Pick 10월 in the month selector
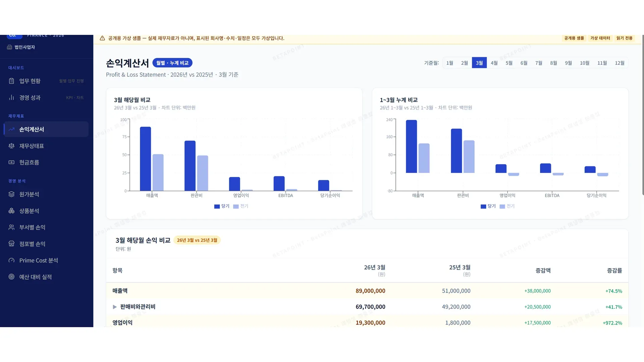Image resolution: width=644 pixels, height=362 pixels. [x=585, y=63]
